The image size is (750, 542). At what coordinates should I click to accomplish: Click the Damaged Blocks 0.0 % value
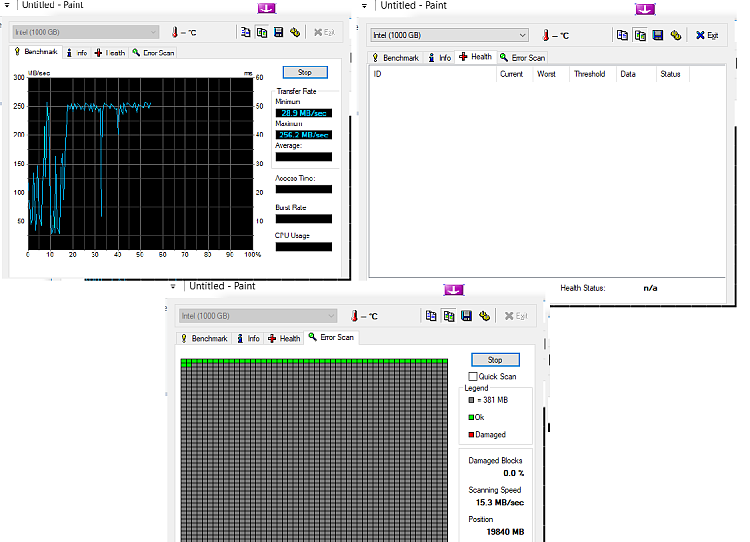pyautogui.click(x=513, y=473)
